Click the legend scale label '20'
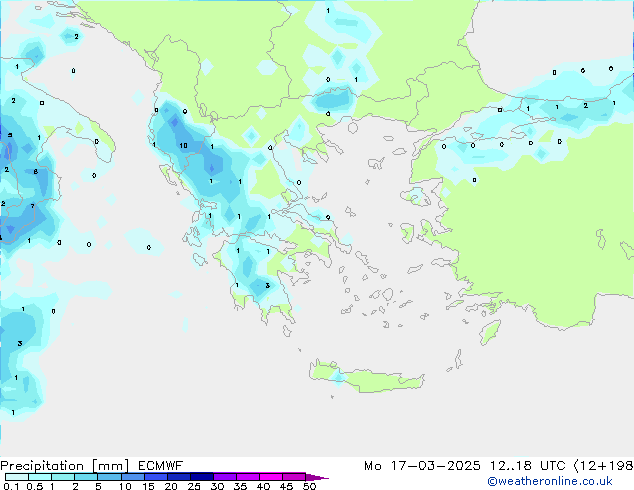634x490 pixels. point(171,486)
